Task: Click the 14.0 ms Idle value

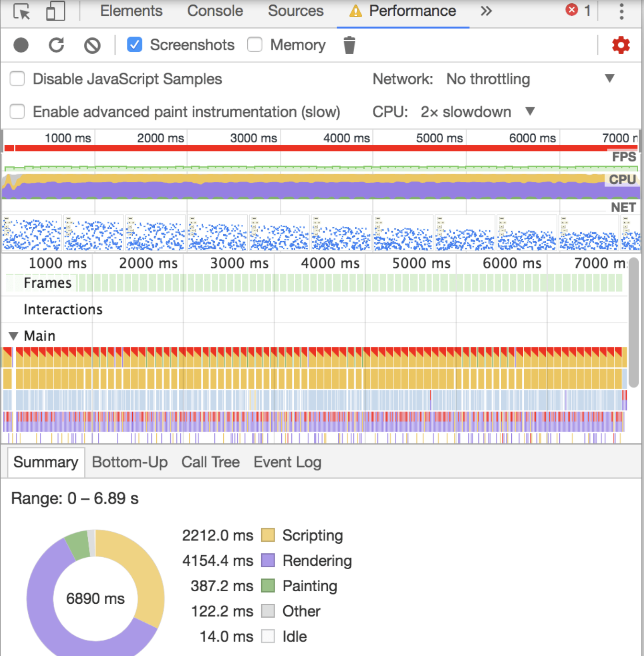Action: coord(226,636)
